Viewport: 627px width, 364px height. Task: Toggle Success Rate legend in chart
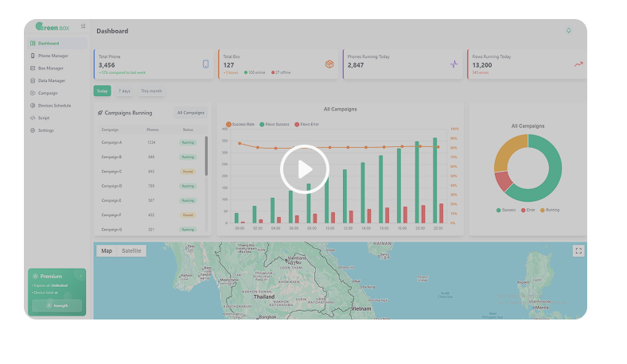tap(240, 125)
